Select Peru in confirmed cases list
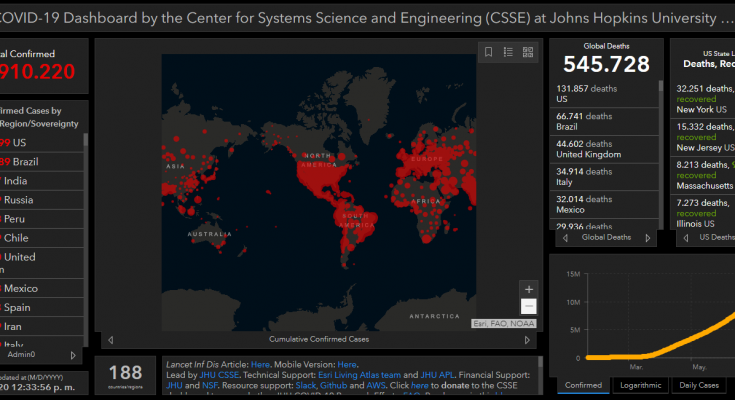This screenshot has width=735, height=400. pos(42,219)
